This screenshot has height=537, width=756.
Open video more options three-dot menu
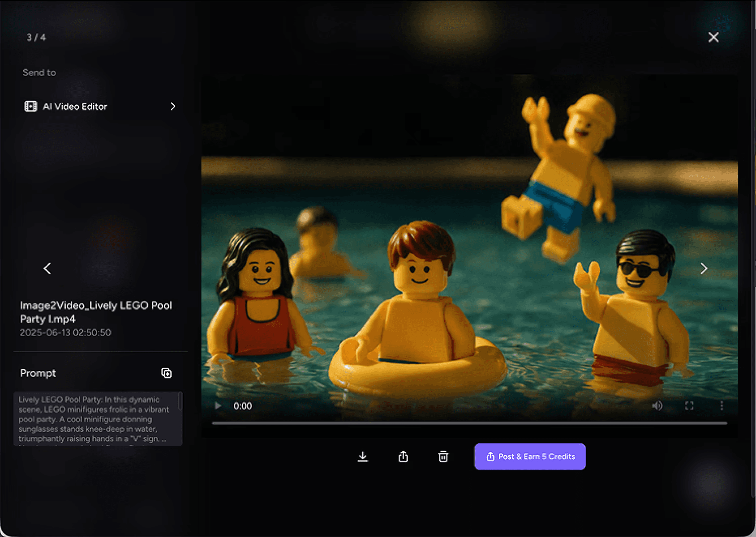pos(722,406)
